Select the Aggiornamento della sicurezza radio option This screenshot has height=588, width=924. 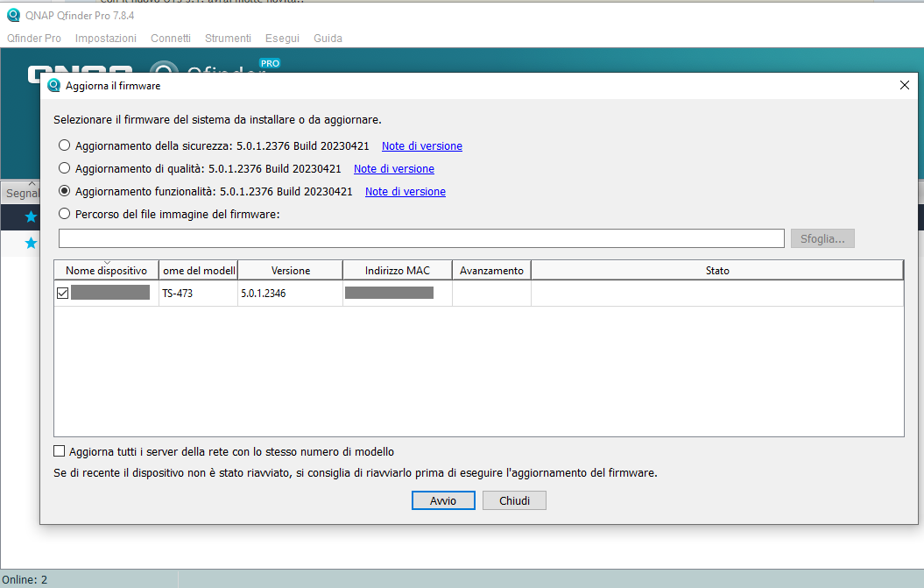pos(64,146)
